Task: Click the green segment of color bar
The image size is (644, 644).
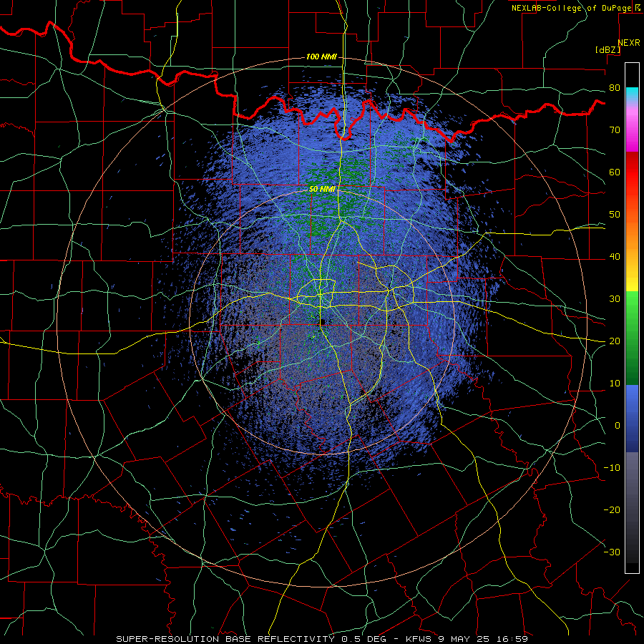Action: pyautogui.click(x=632, y=338)
